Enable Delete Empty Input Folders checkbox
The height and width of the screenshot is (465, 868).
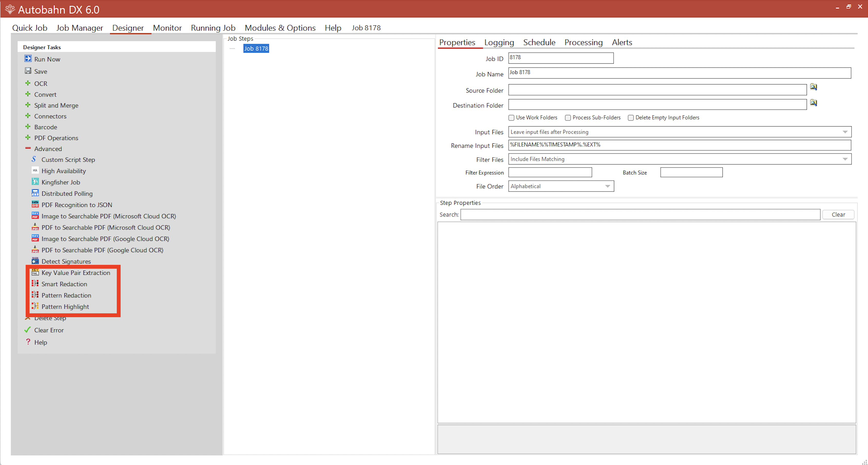630,118
